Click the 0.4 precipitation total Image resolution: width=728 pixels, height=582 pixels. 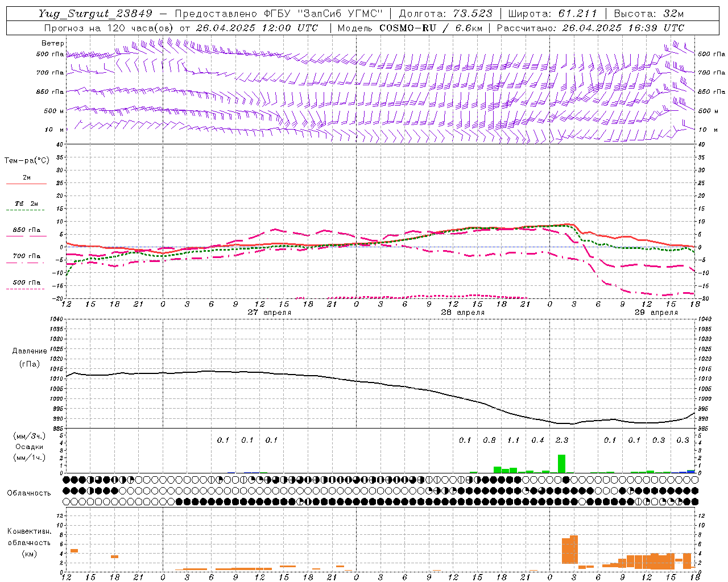pos(537,440)
